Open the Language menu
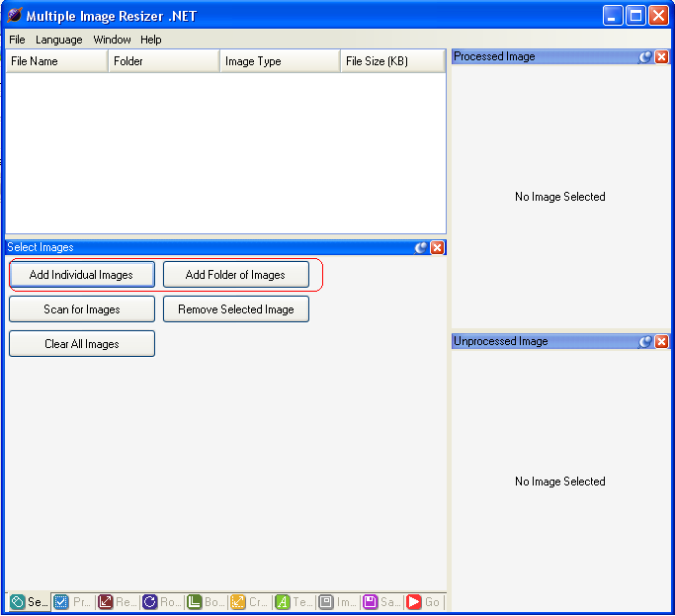Screen dimensions: 675x616 click(59, 40)
